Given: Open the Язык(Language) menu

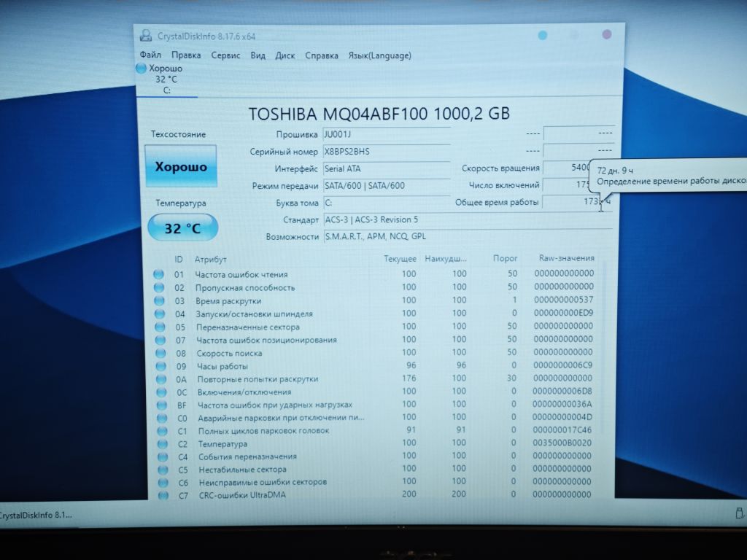Looking at the screenshot, I should coord(379,55).
